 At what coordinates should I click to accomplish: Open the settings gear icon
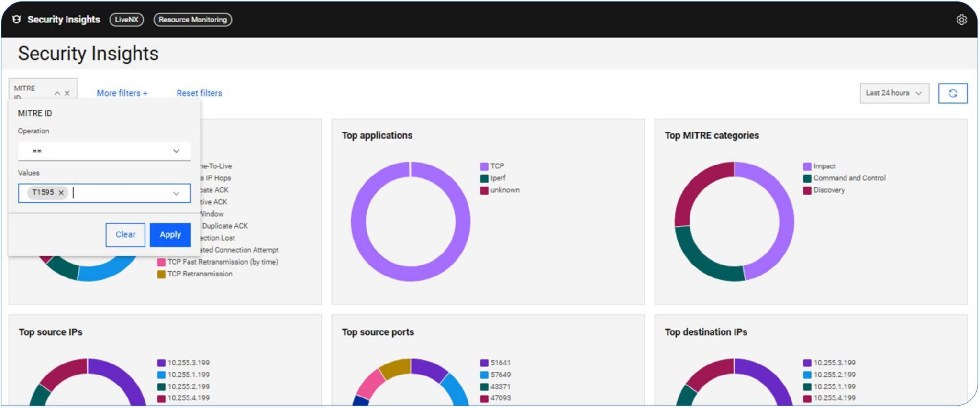pyautogui.click(x=961, y=20)
